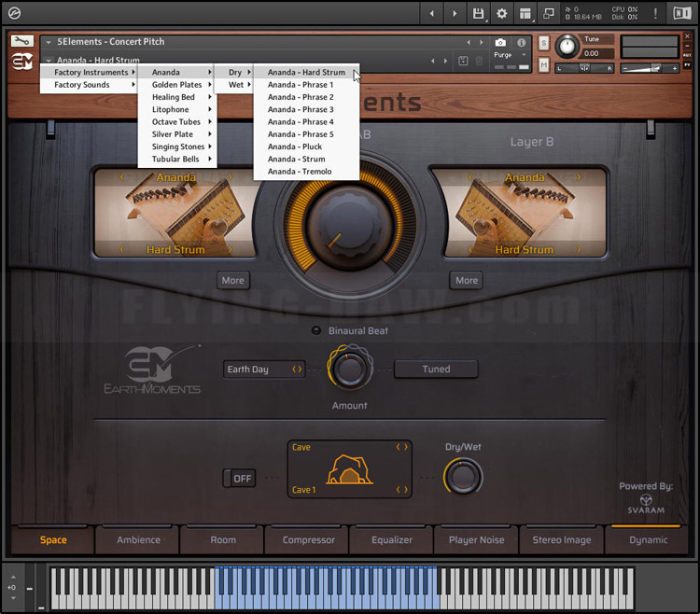Toggle the Tuned binaural mode button
Viewport: 700px width, 614px height.
[x=436, y=369]
